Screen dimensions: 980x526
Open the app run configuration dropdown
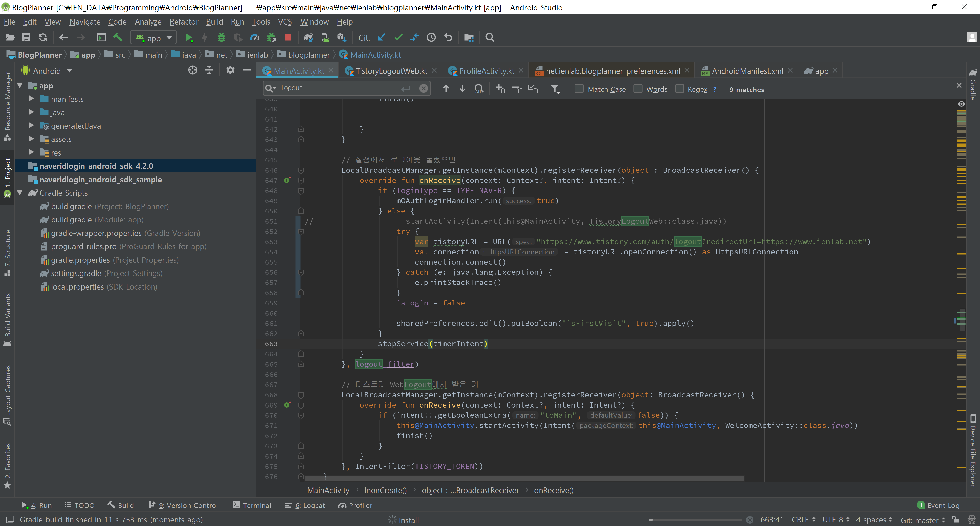click(154, 38)
